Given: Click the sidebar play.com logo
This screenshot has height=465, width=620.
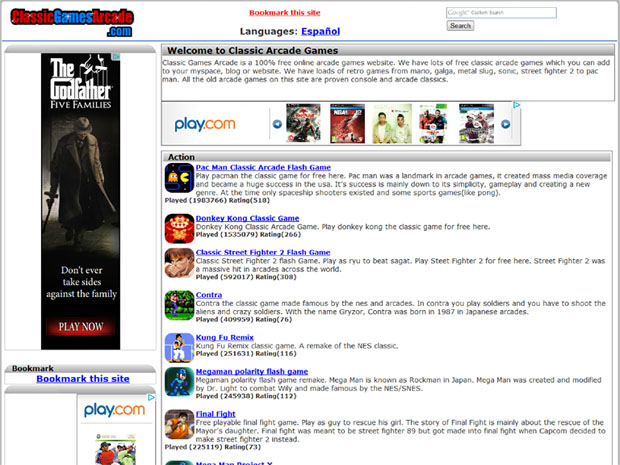Looking at the screenshot, I should pyautogui.click(x=114, y=410).
